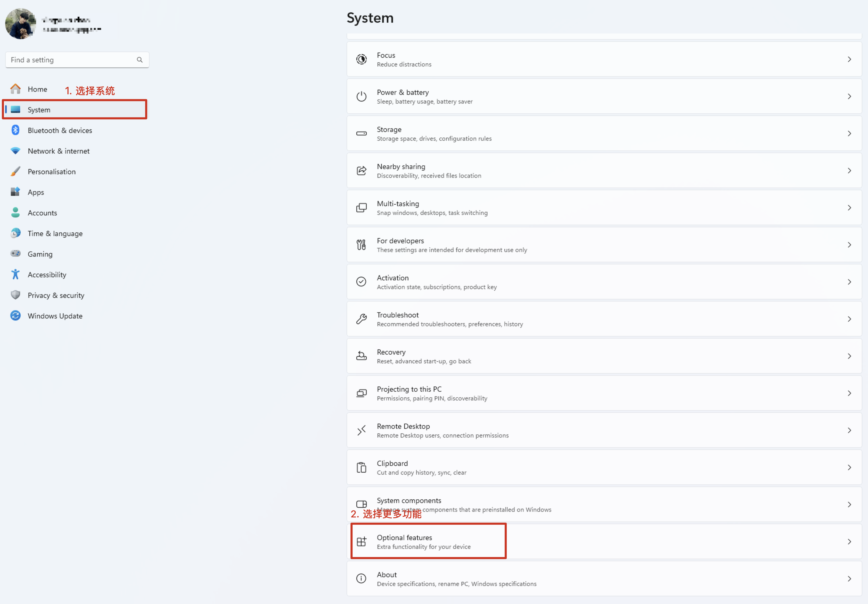Image resolution: width=868 pixels, height=604 pixels.
Task: Expand the Multi-tasking chevron
Action: pyautogui.click(x=849, y=207)
